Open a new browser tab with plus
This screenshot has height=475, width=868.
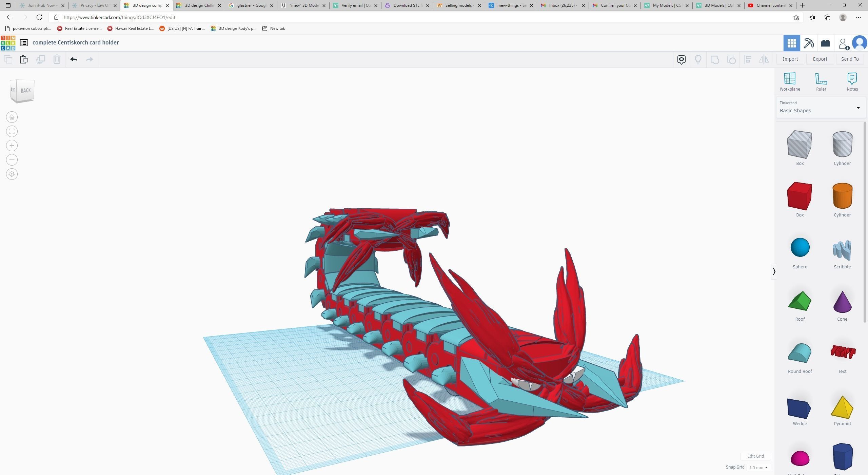pos(803,5)
